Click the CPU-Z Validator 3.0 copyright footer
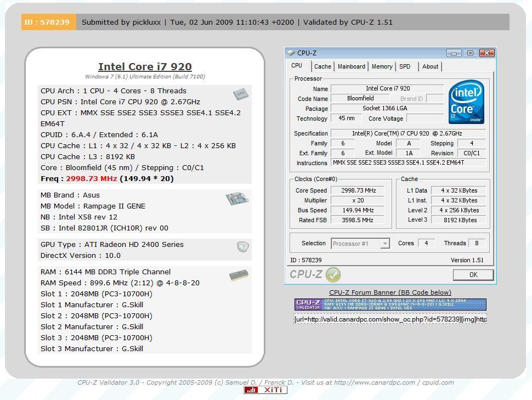The height and width of the screenshot is (400, 532). coord(265,382)
